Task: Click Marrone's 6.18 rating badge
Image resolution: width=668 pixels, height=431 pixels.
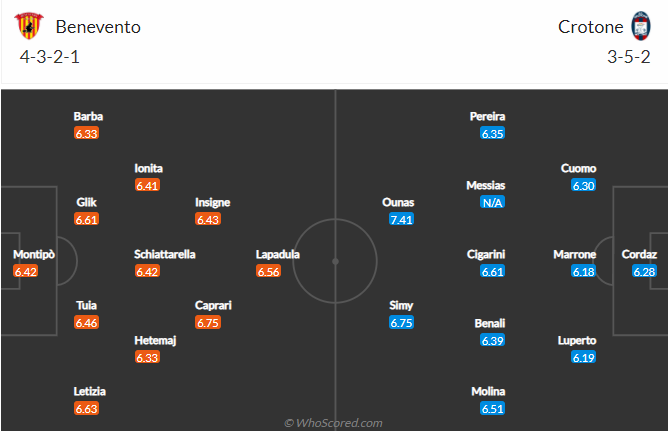Action: (584, 271)
